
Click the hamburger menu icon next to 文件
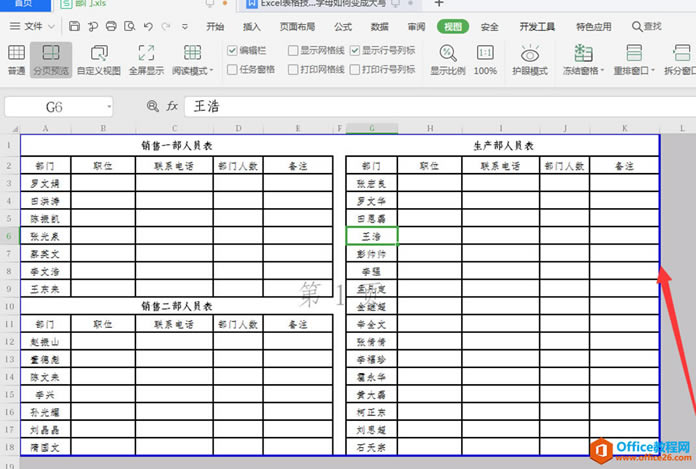(15, 27)
